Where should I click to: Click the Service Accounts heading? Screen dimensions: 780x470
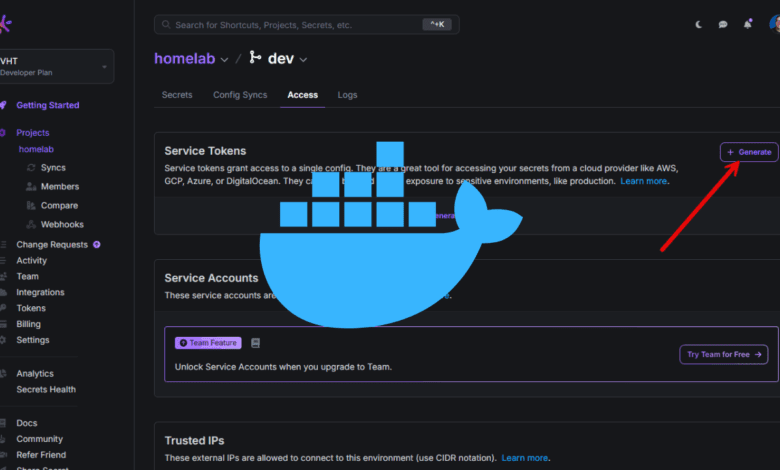(211, 279)
